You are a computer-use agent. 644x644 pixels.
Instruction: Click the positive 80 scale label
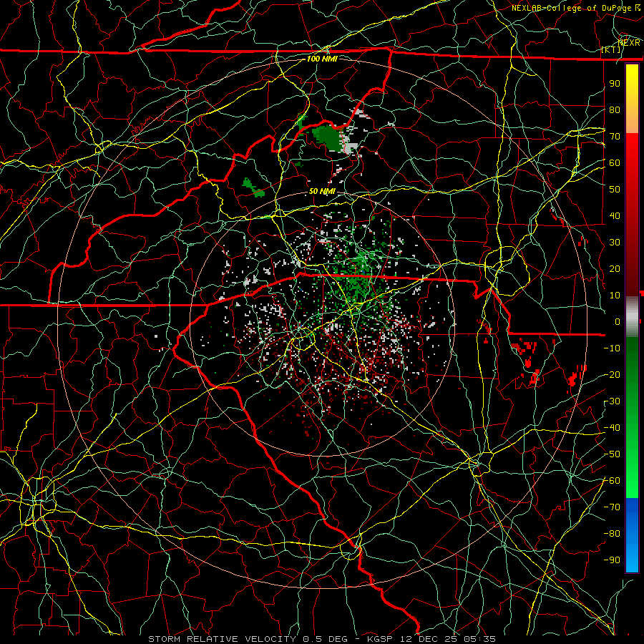click(x=615, y=110)
